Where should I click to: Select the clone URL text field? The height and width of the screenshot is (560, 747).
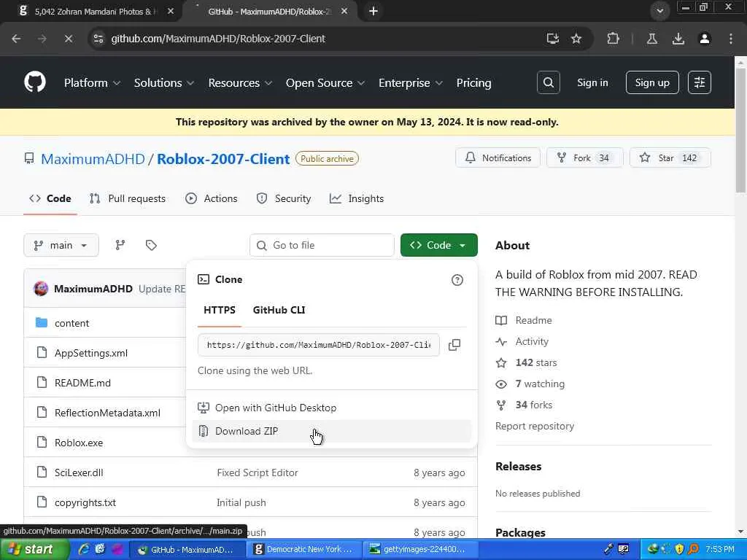318,345
